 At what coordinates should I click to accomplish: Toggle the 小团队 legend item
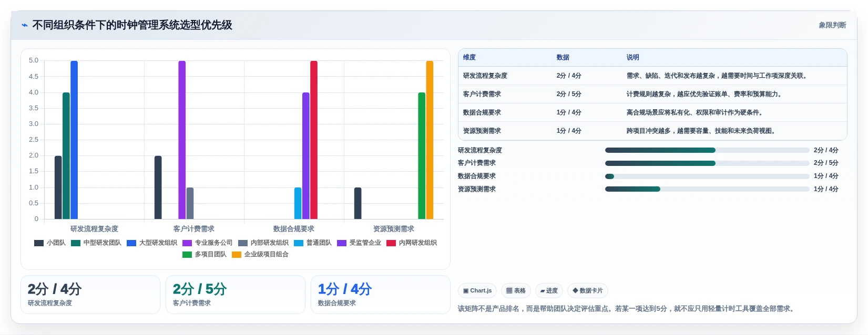tap(50, 243)
